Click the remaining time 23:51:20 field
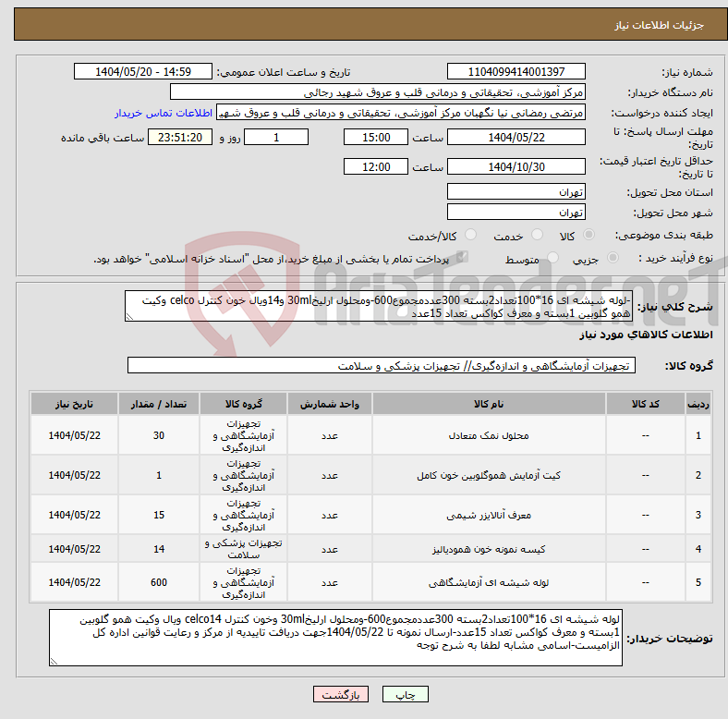 [x=180, y=137]
